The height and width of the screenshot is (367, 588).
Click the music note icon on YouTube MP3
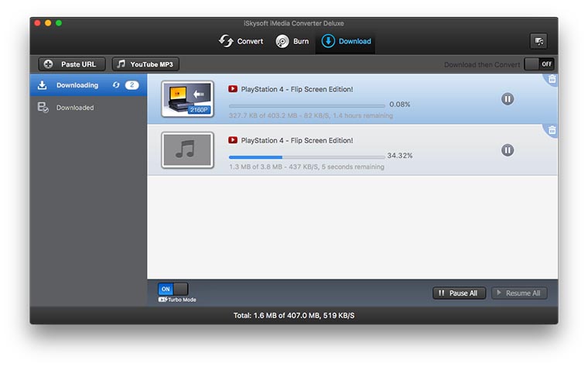pos(121,63)
